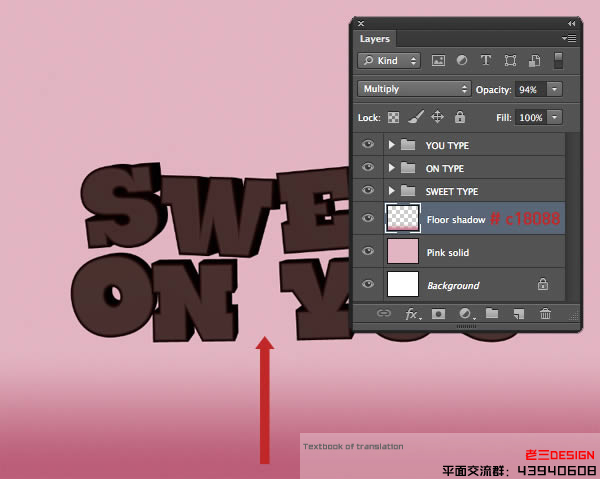Hide the Background layer visibility eye
This screenshot has height=479, width=600.
tap(368, 284)
